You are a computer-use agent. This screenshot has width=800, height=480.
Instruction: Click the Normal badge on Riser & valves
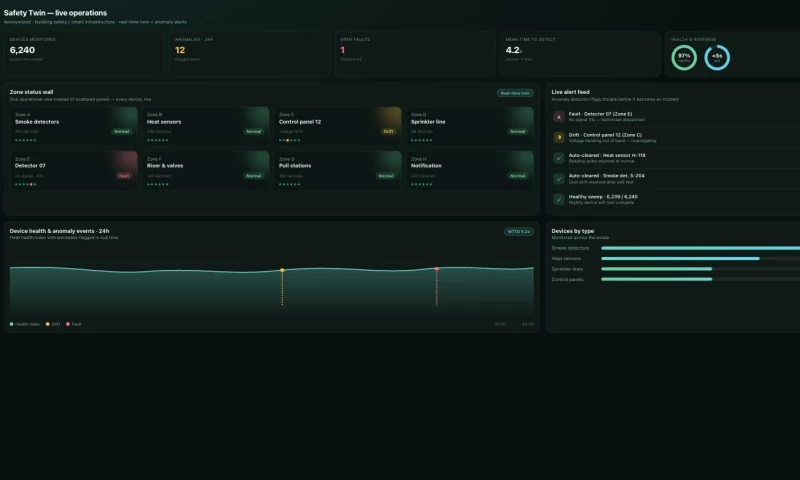click(x=254, y=176)
